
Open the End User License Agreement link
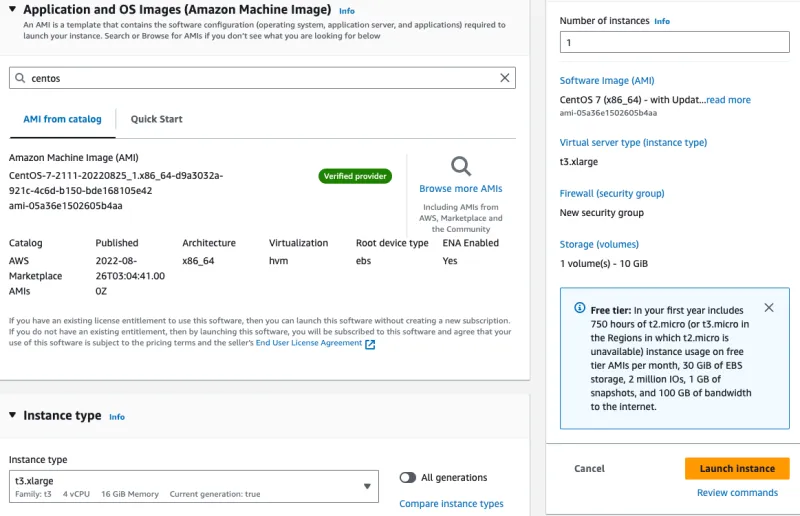click(309, 342)
